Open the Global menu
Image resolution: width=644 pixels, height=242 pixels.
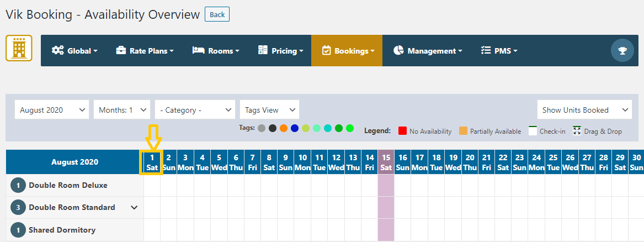pos(74,51)
